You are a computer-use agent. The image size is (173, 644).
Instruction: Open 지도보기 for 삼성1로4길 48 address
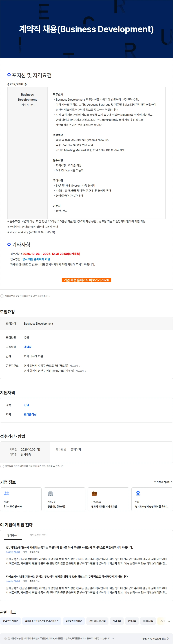coord(79,371)
